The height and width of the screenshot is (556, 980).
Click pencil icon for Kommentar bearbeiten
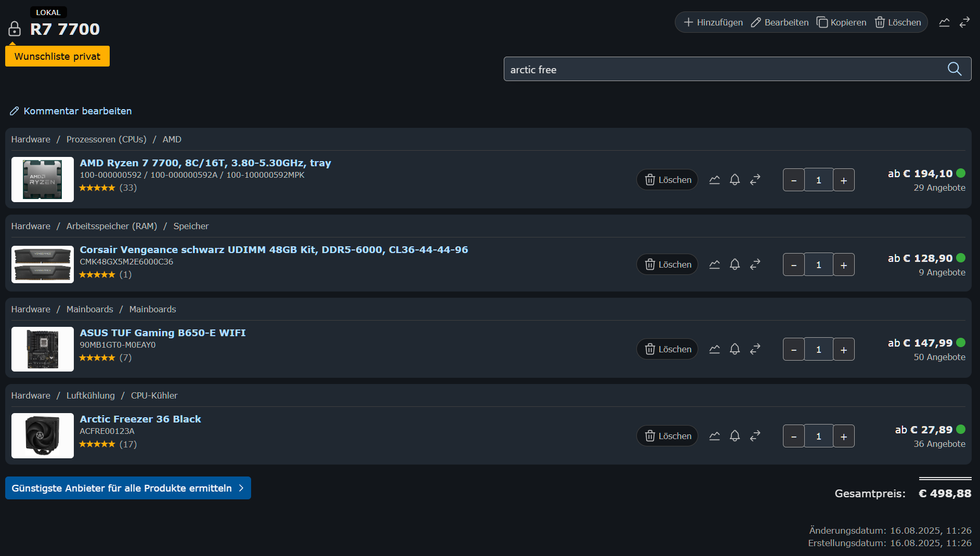15,111
